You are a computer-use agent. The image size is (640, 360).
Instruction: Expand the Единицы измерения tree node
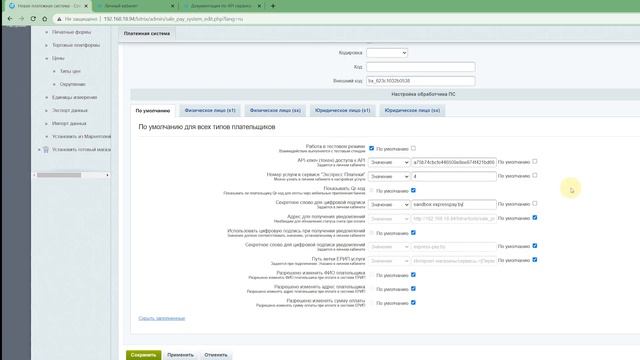pos(47,98)
